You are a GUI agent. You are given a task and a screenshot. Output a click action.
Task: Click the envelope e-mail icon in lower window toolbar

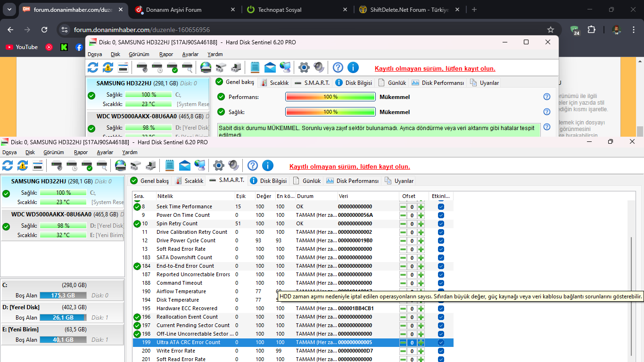click(x=185, y=165)
